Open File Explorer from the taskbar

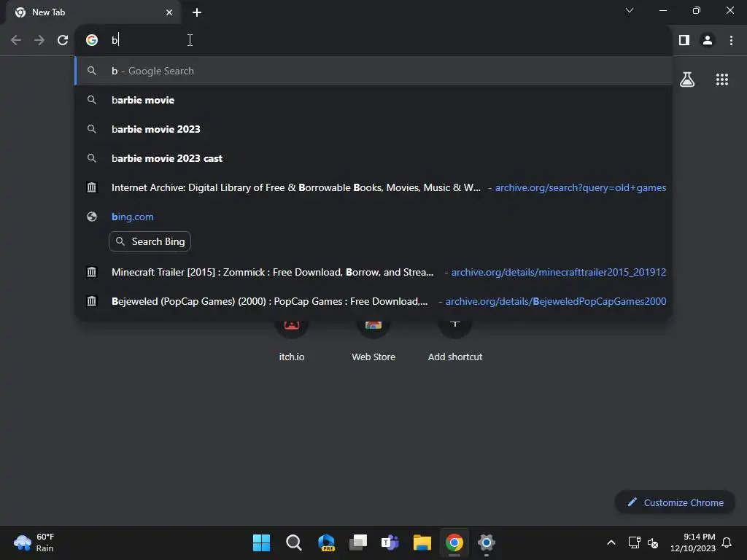tap(422, 542)
